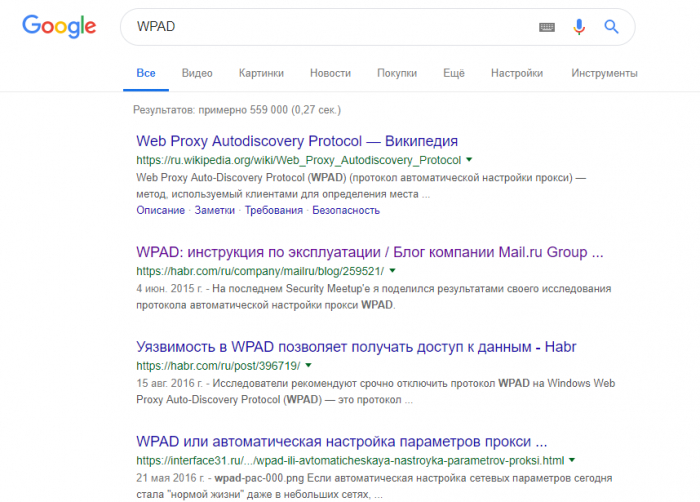Image resolution: width=700 pixels, height=502 pixels.
Task: Click the Результатов: примерно 559 000 stats text
Action: pos(237,110)
